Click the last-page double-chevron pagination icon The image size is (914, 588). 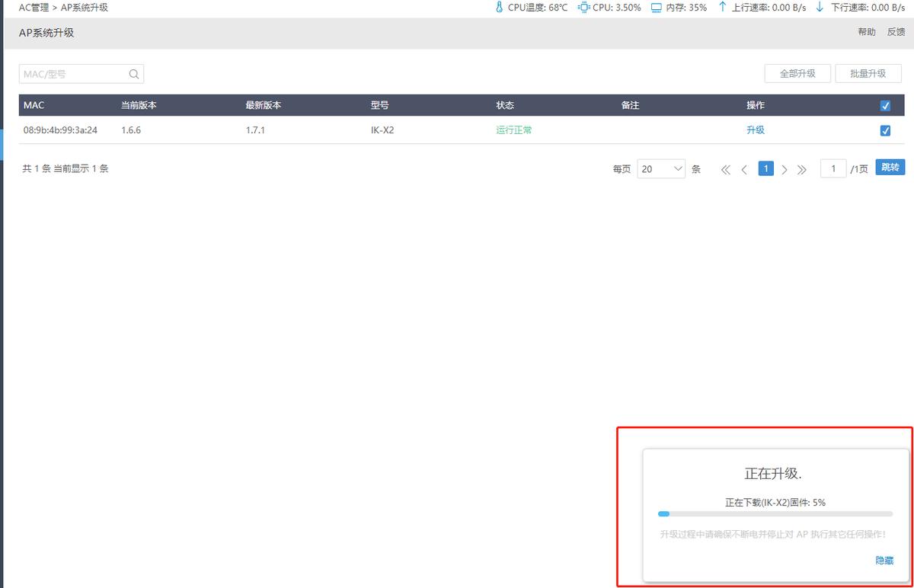point(802,168)
